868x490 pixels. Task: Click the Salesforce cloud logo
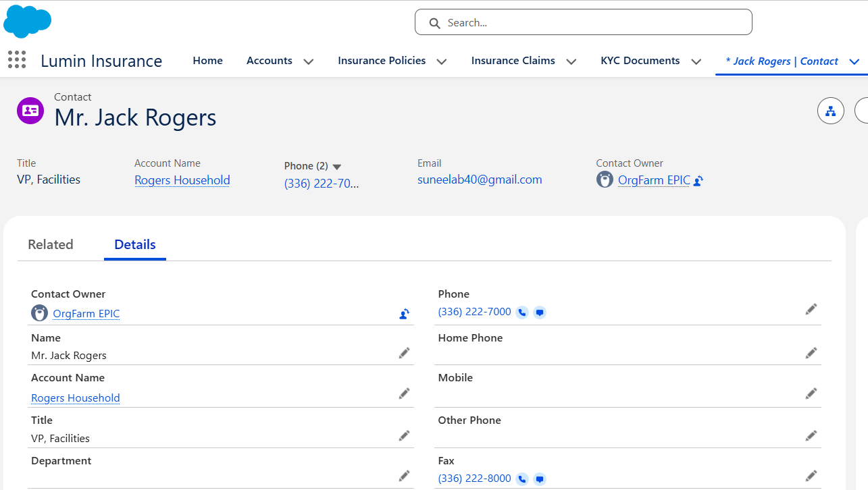click(x=28, y=21)
